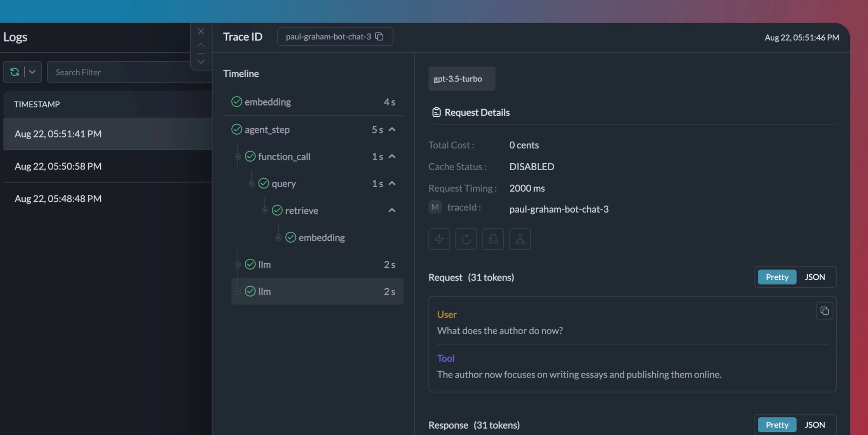Viewport: 868px width, 435px height.
Task: Copy the request message content
Action: [824, 311]
